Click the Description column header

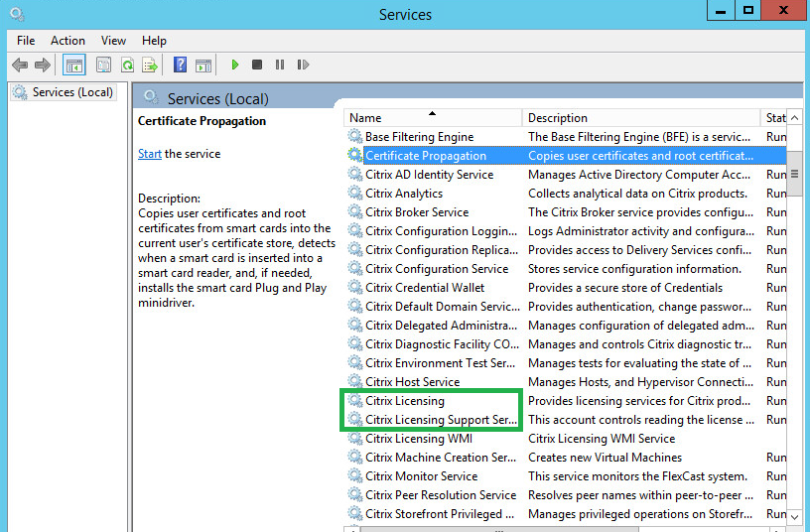click(641, 118)
